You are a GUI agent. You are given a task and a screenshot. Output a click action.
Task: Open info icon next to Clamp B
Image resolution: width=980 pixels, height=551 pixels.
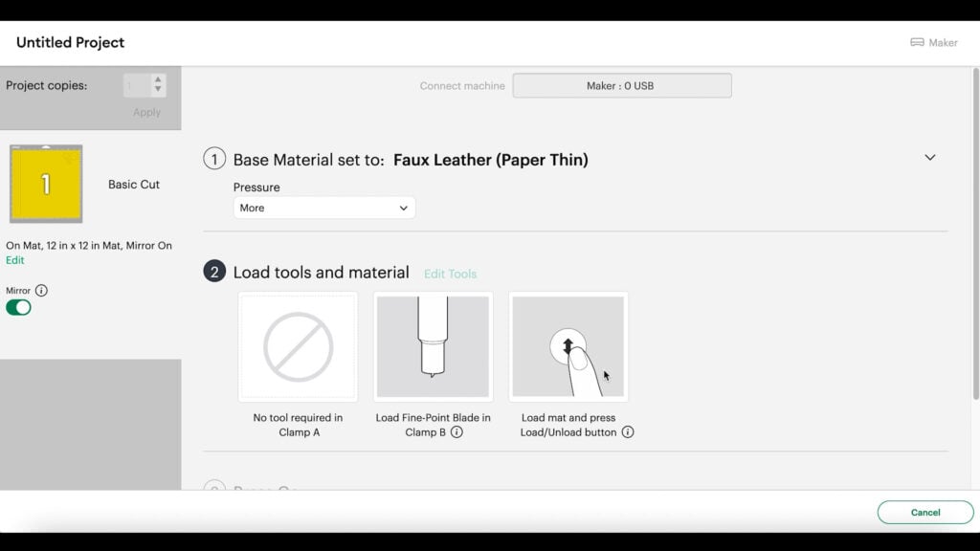[x=457, y=432]
